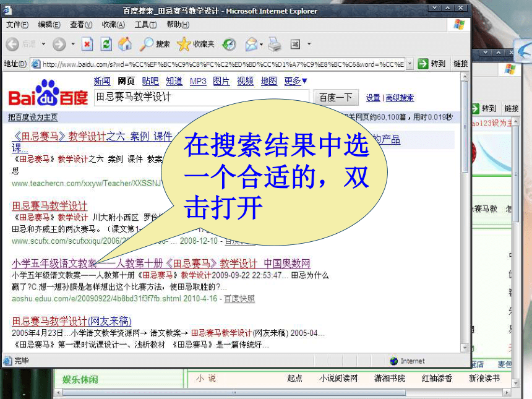Expand the Back button history dropdown
This screenshot has height=399, width=532.
pos(43,44)
